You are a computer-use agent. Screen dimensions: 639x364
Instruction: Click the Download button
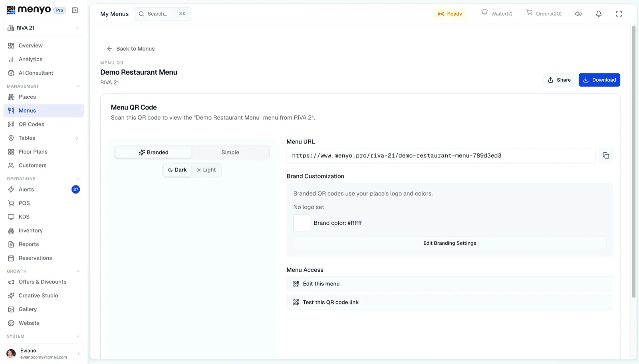coord(599,80)
